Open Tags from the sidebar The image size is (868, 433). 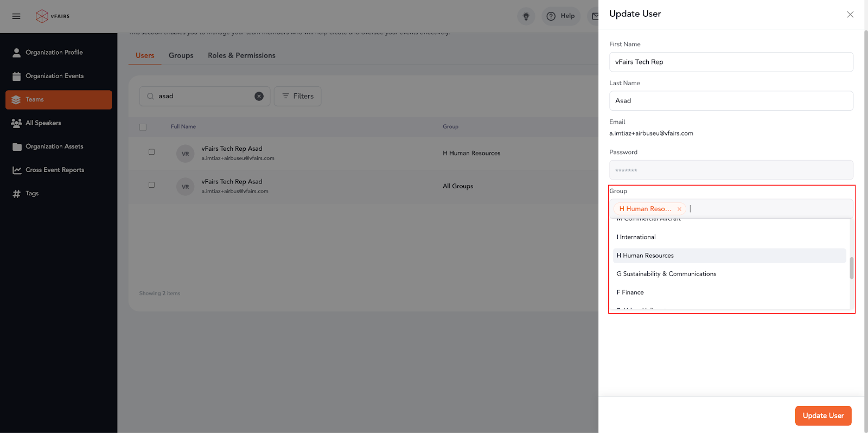[x=32, y=194]
